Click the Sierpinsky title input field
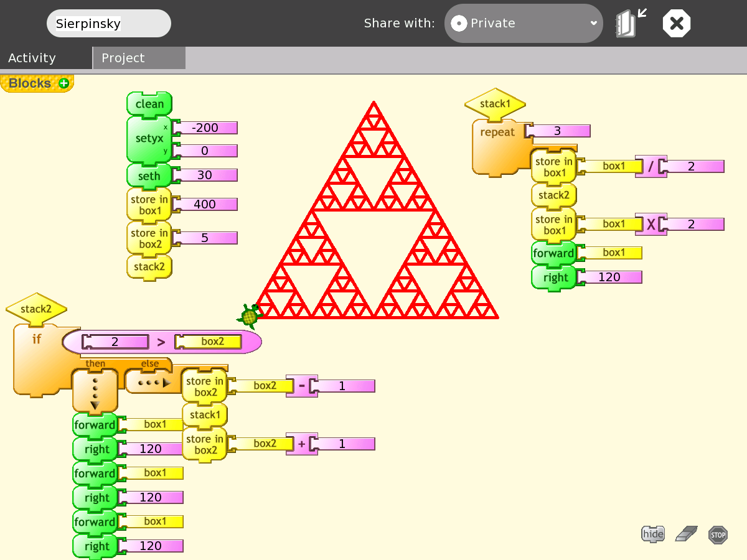Screen dimensions: 747x560 (x=108, y=24)
